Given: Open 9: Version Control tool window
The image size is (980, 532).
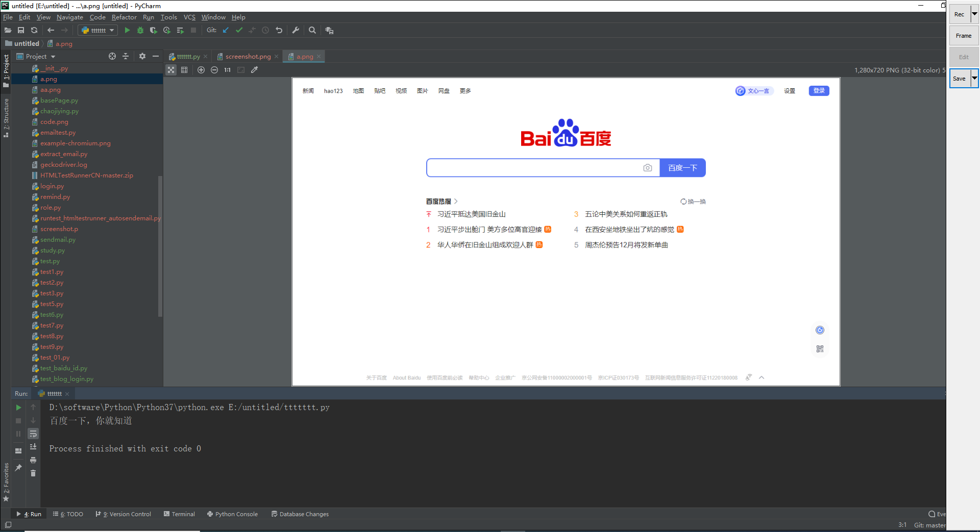Looking at the screenshot, I should tap(123, 514).
